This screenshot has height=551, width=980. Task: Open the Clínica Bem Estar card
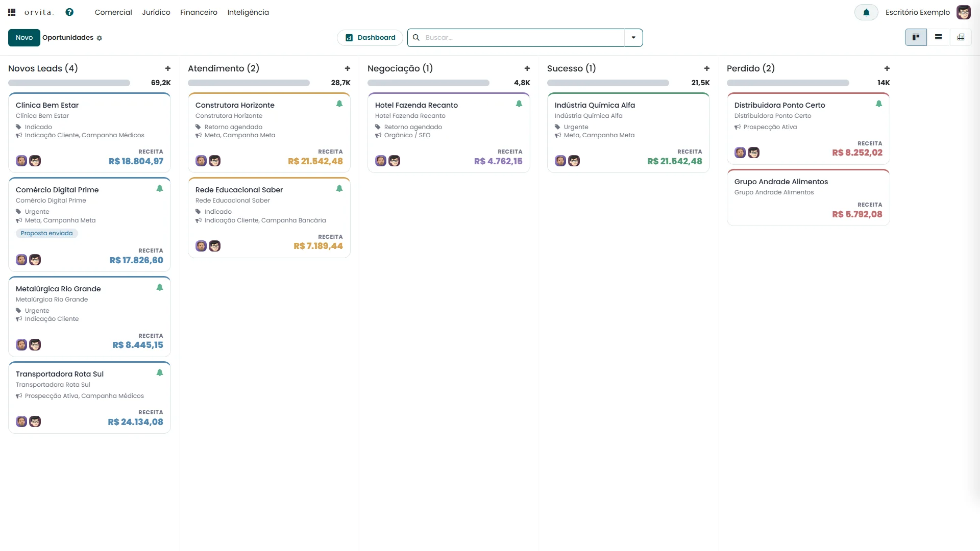coord(89,133)
